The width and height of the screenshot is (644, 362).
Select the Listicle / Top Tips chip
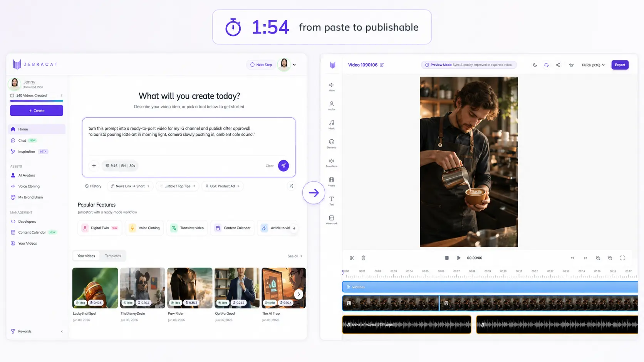click(178, 186)
